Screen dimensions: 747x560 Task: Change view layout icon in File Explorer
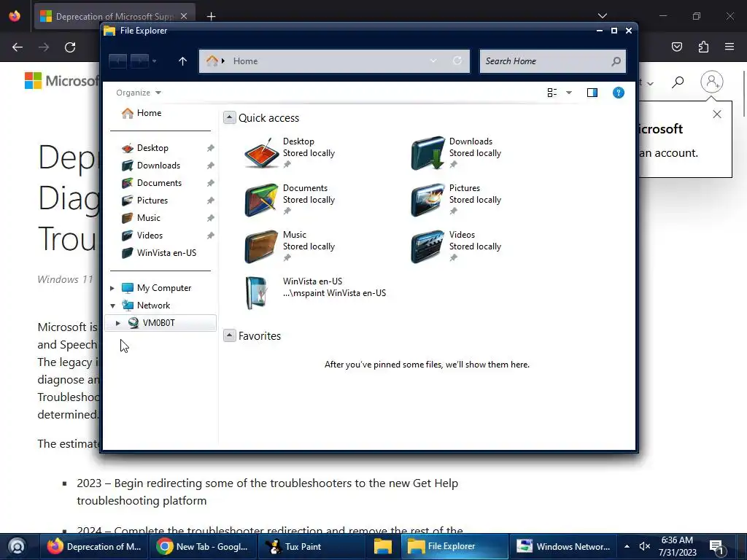pos(552,93)
